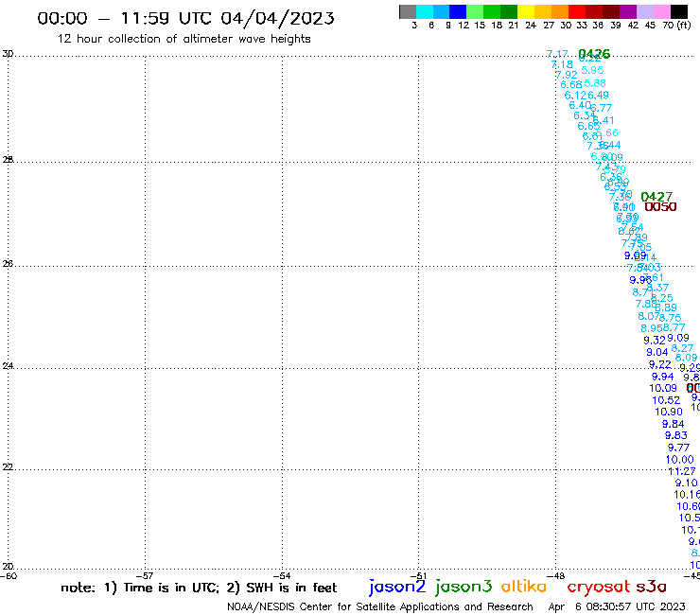Click the black swatch at legend end

point(679,11)
